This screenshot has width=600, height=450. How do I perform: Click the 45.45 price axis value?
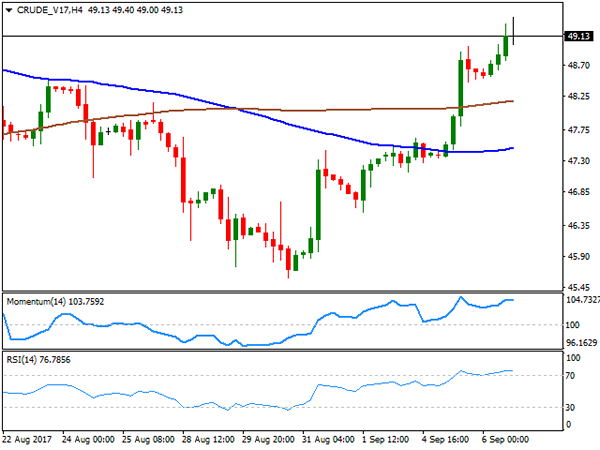coord(579,287)
